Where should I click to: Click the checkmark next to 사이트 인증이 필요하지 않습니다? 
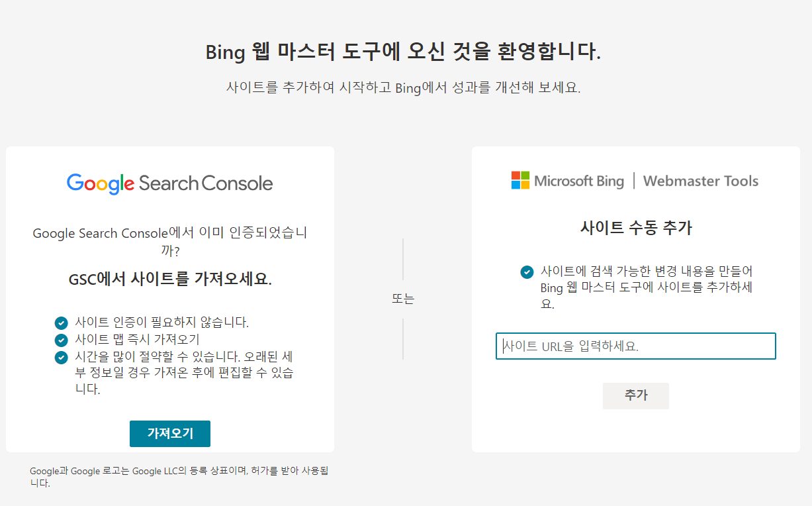tap(62, 323)
